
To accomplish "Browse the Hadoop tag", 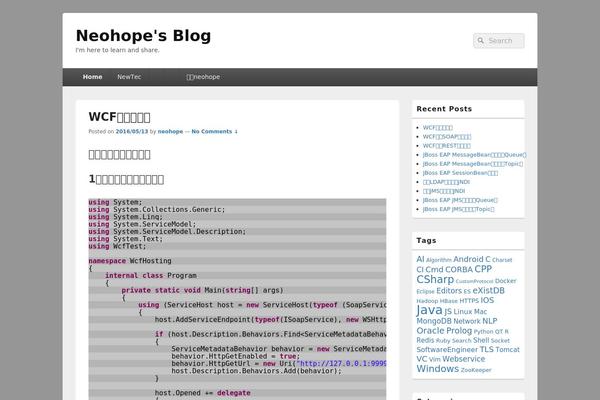I will click(427, 301).
